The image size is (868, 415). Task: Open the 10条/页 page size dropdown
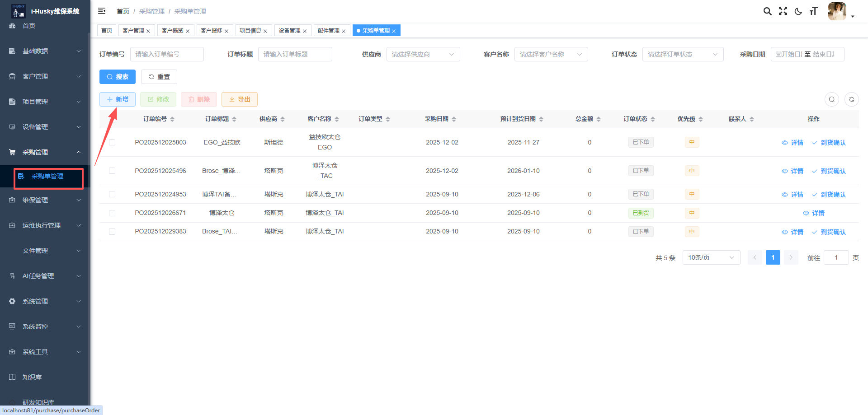tap(711, 257)
